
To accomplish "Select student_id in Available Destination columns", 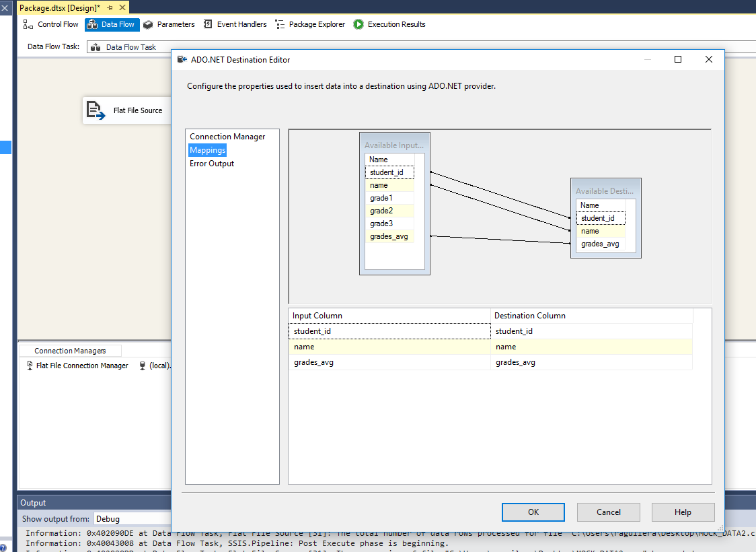I will pyautogui.click(x=601, y=218).
